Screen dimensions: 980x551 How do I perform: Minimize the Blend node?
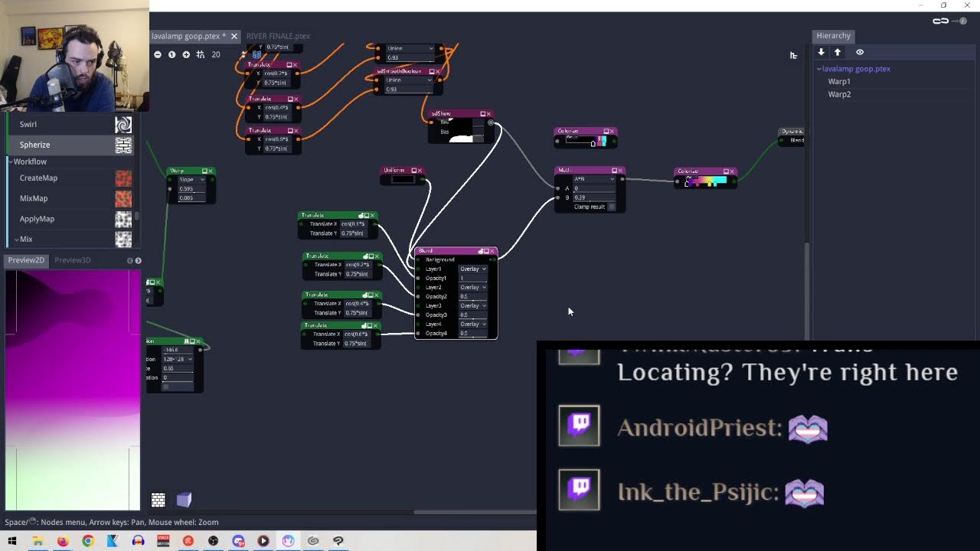tap(485, 251)
